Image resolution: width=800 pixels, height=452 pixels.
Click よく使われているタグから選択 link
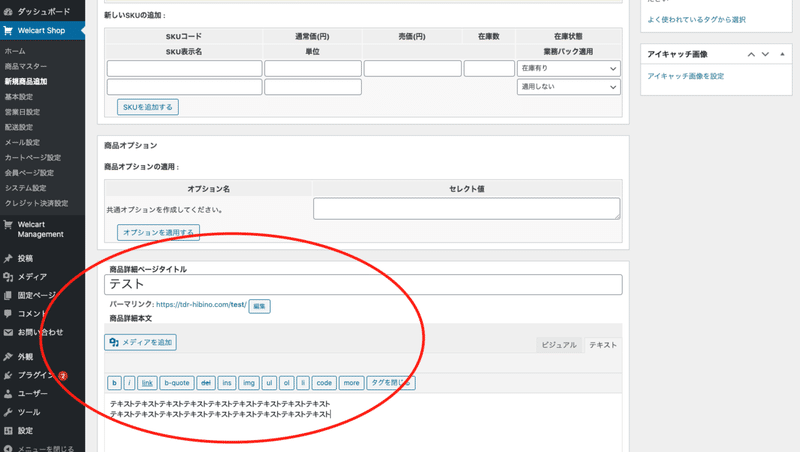(696, 19)
